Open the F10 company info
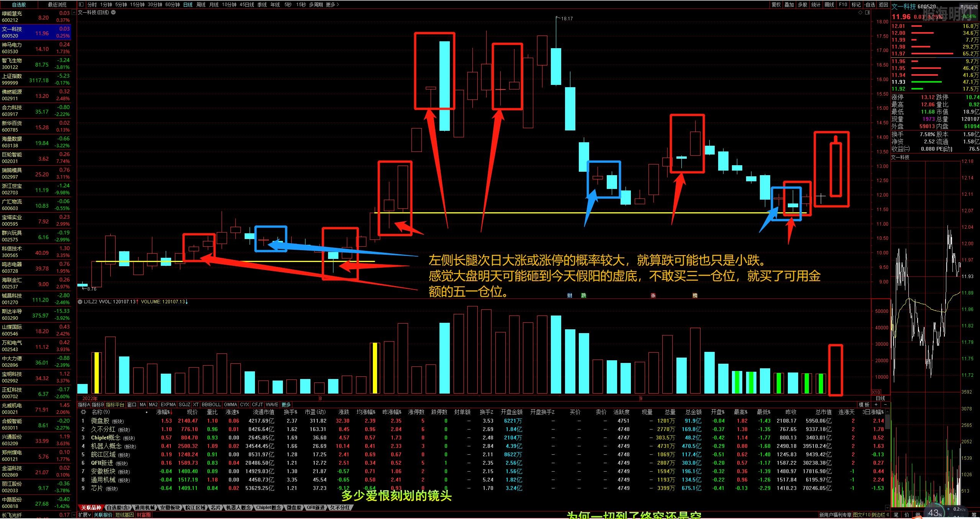 coord(843,5)
